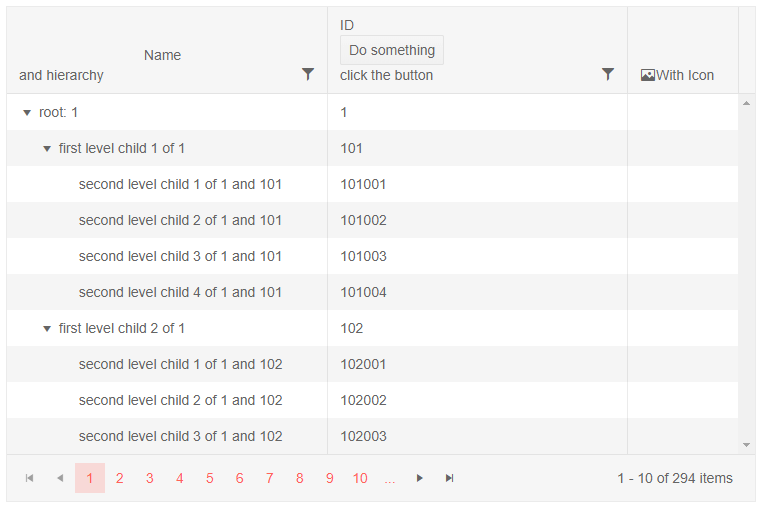Jump to page 10 in pager
The height and width of the screenshot is (509, 769).
[360, 478]
